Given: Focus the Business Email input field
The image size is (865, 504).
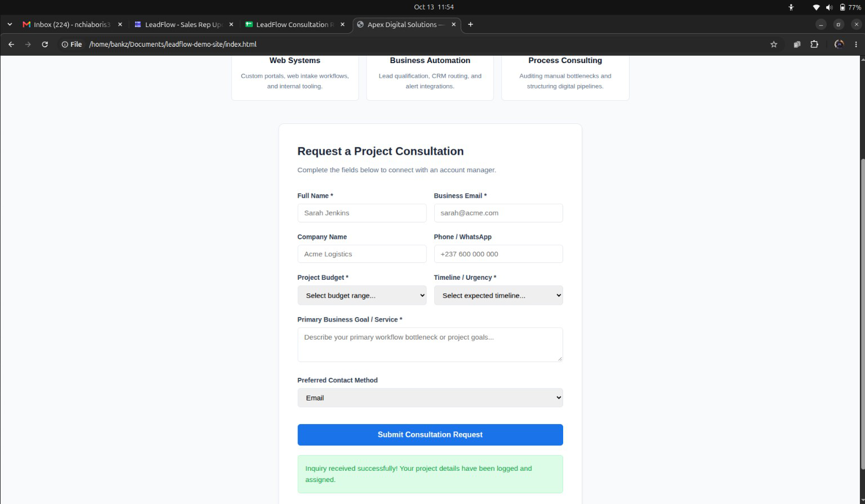Looking at the screenshot, I should coord(498,213).
